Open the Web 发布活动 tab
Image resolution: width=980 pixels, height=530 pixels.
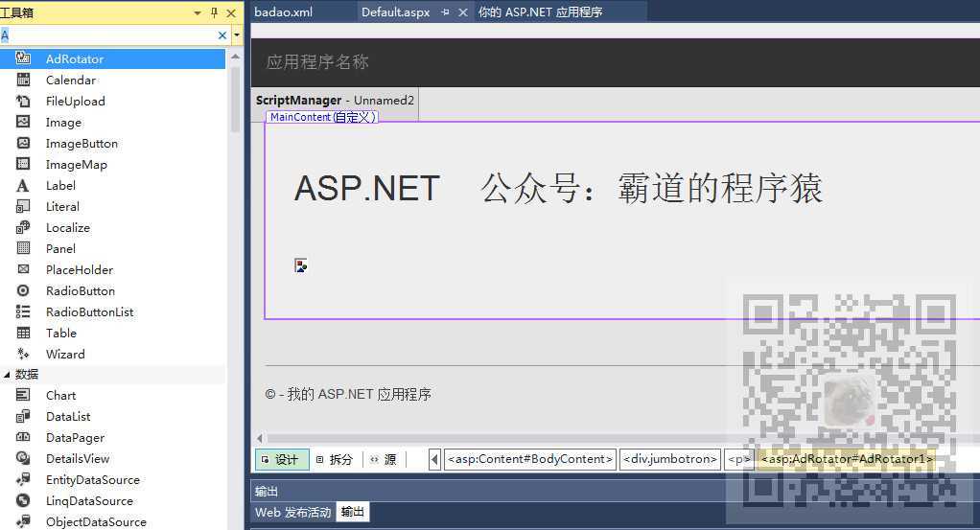292,513
